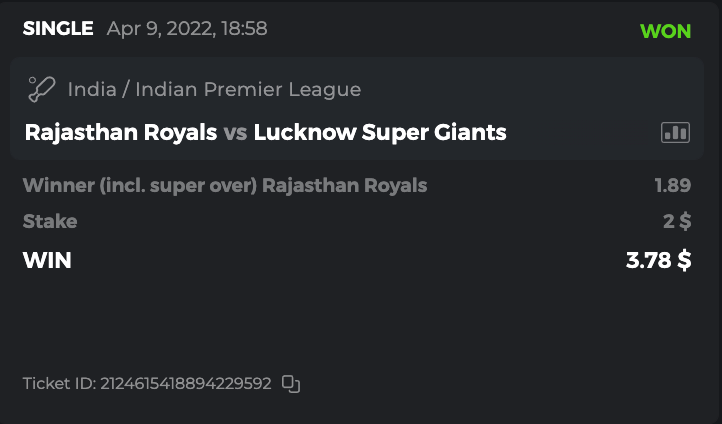Open India / Indian Premier League link
The width and height of the screenshot is (722, 424).
[x=214, y=90]
